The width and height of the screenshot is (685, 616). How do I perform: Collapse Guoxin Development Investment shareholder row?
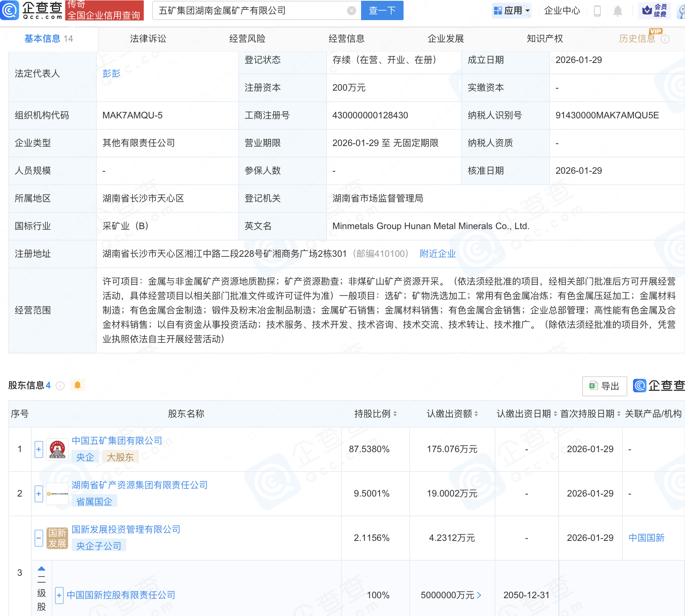click(x=39, y=538)
